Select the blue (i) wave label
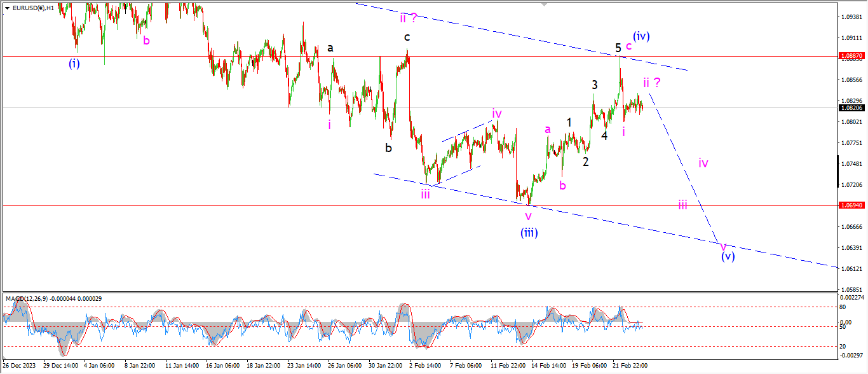The image size is (868, 374). tap(74, 64)
